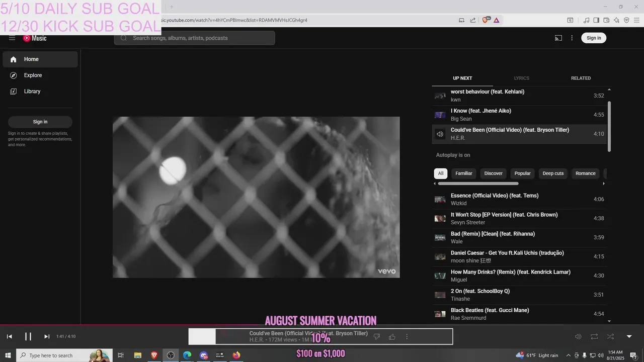The height and width of the screenshot is (362, 644).
Task: Collapse the player page arrow
Action: click(x=629, y=336)
